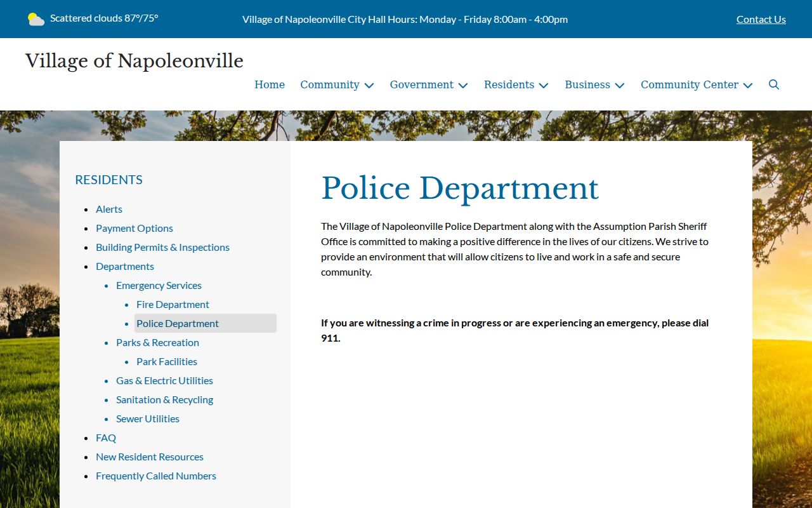Open the Residents menu
The image size is (812, 508).
pyautogui.click(x=509, y=84)
